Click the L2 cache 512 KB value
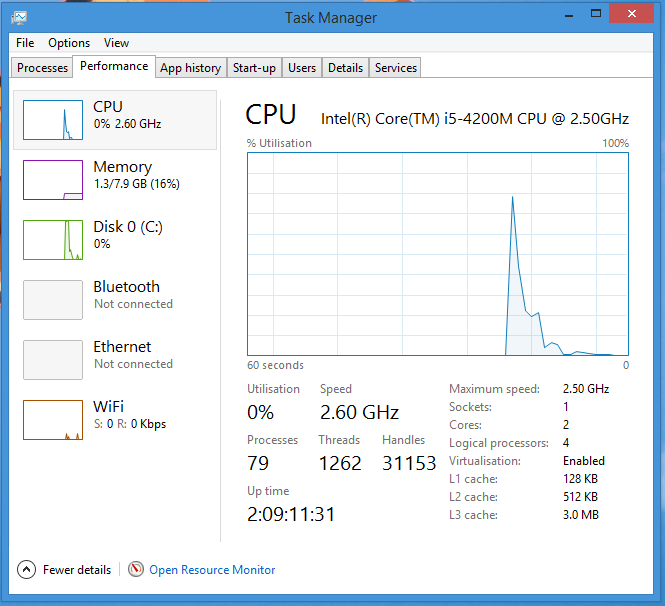The width and height of the screenshot is (665, 606). (580, 497)
